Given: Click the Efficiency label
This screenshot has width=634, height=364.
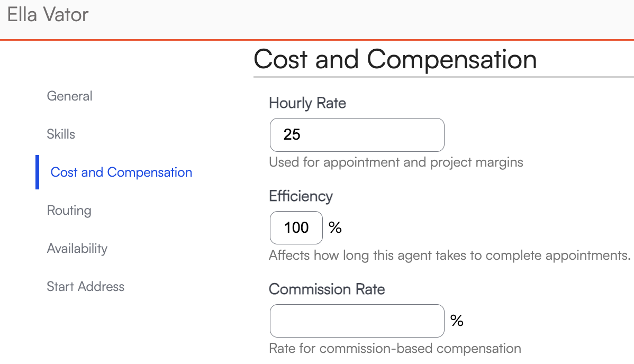Looking at the screenshot, I should (x=301, y=196).
